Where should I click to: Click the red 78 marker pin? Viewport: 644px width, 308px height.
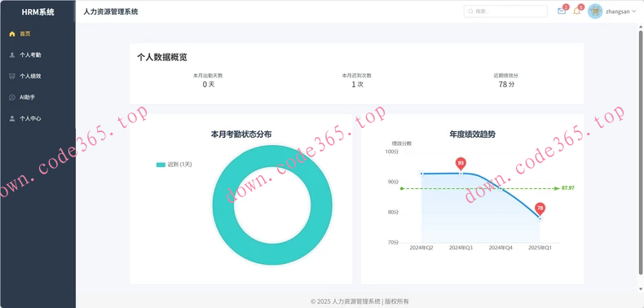click(x=540, y=209)
